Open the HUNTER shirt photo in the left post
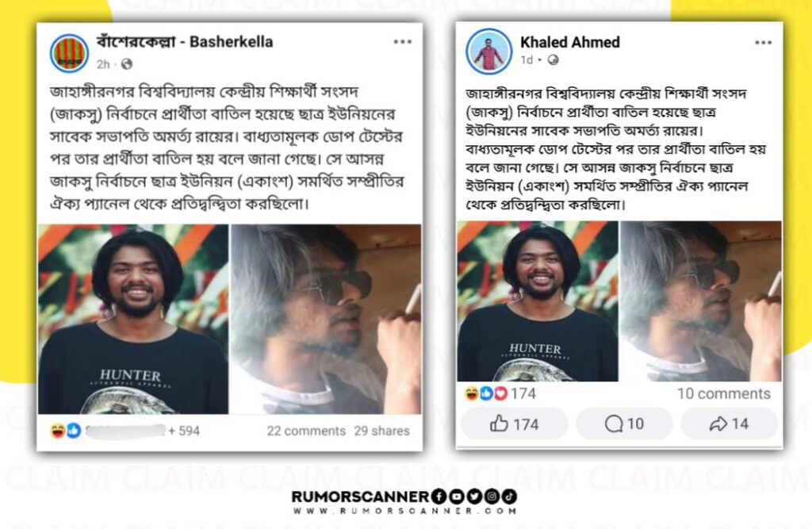Viewport: 812px width, 529px height. [133, 319]
